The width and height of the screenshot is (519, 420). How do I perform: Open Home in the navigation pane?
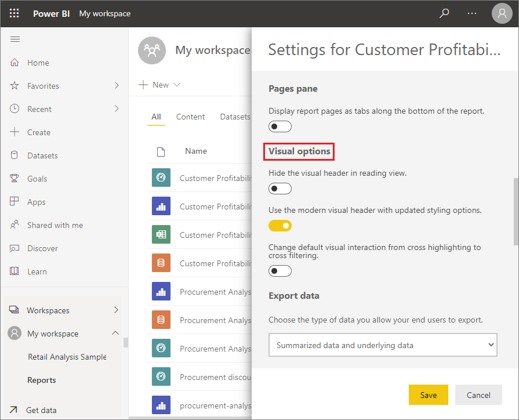pos(38,63)
